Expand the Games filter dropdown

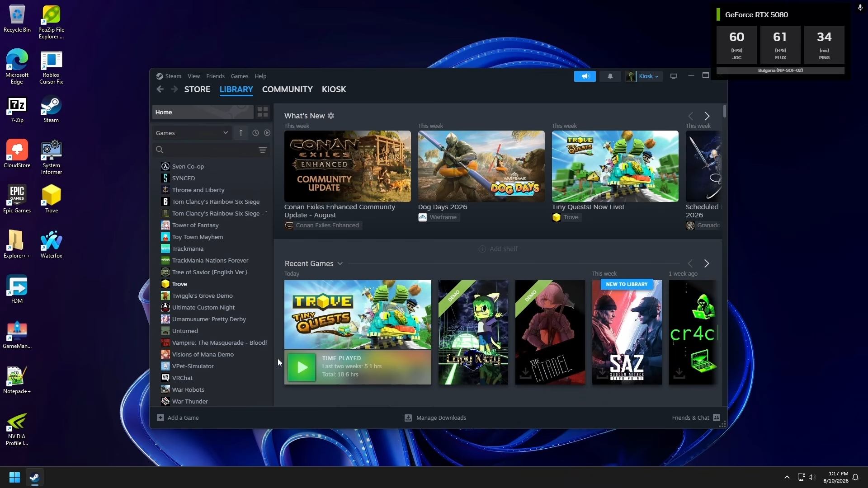[x=192, y=133]
